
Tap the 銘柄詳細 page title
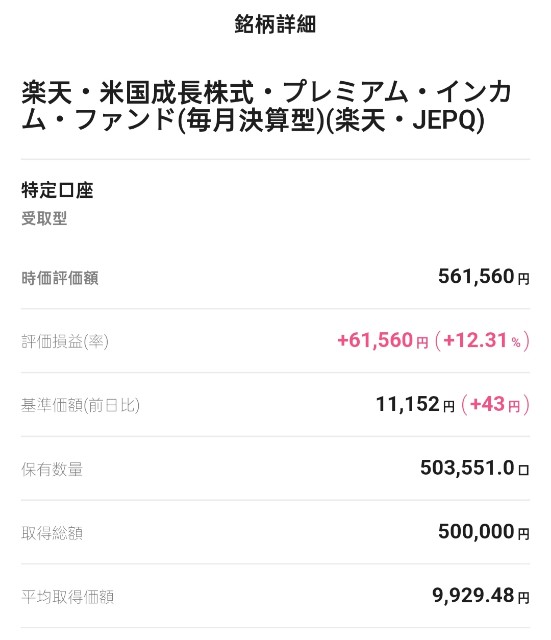[x=275, y=24]
